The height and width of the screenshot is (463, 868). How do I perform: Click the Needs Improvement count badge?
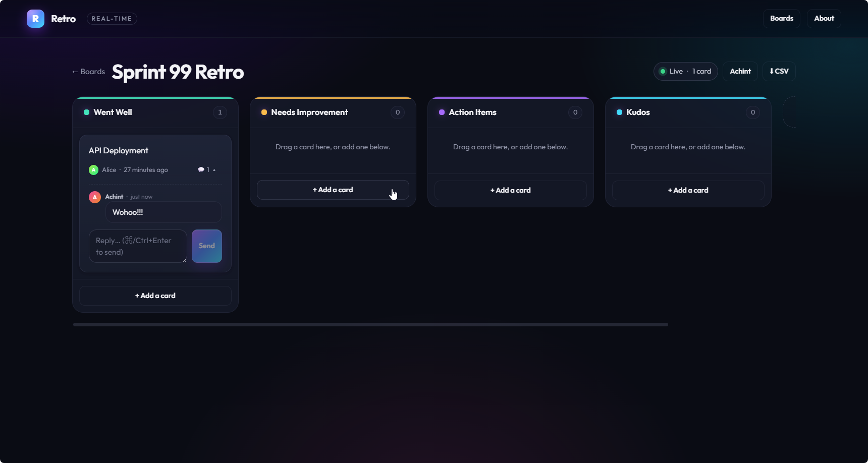point(398,112)
